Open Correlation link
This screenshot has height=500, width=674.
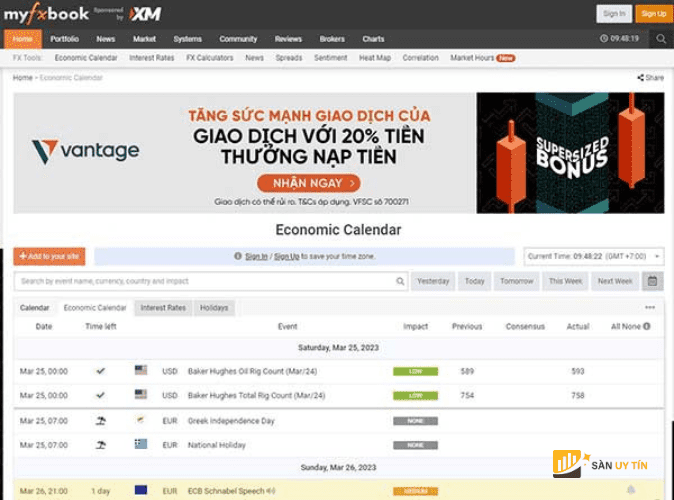(x=421, y=58)
